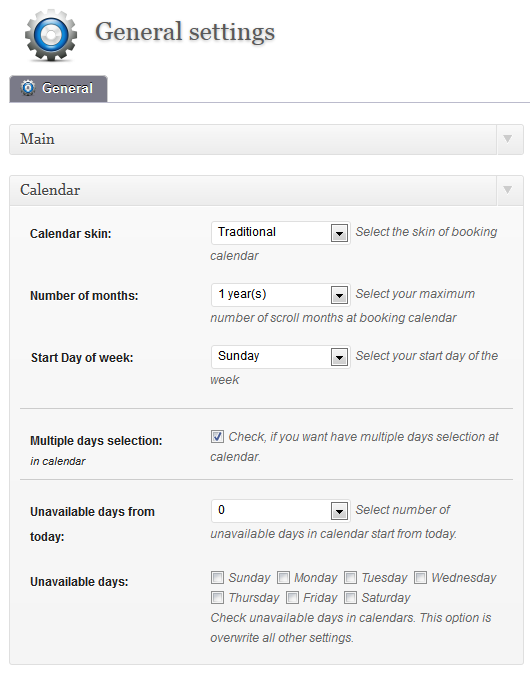This screenshot has height=675, width=530.
Task: Click the General settings page title
Action: point(185,32)
